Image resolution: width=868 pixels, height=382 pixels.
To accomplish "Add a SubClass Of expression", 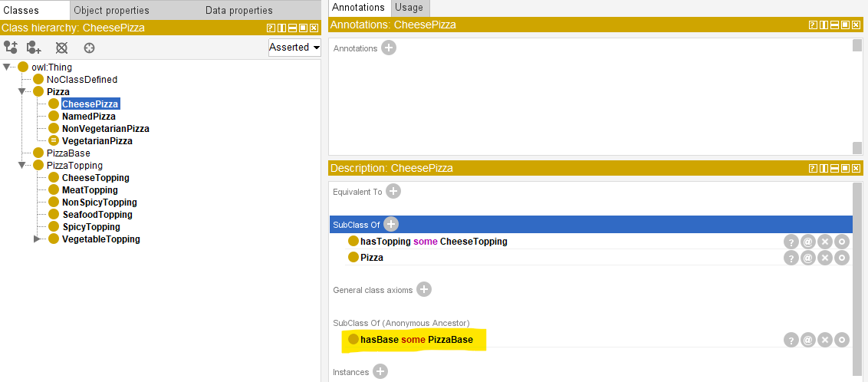I will coord(391,224).
